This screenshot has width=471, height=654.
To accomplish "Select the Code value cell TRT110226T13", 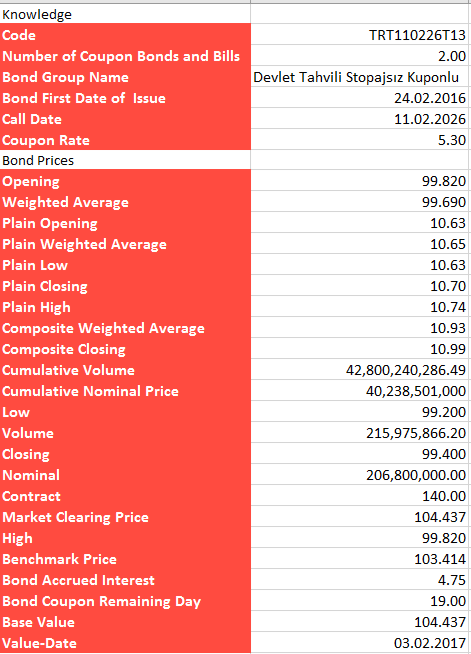I will click(360, 35).
